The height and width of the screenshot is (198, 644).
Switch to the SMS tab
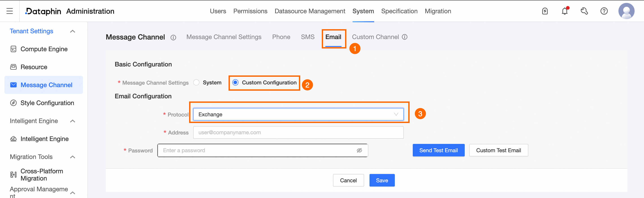coord(307,37)
